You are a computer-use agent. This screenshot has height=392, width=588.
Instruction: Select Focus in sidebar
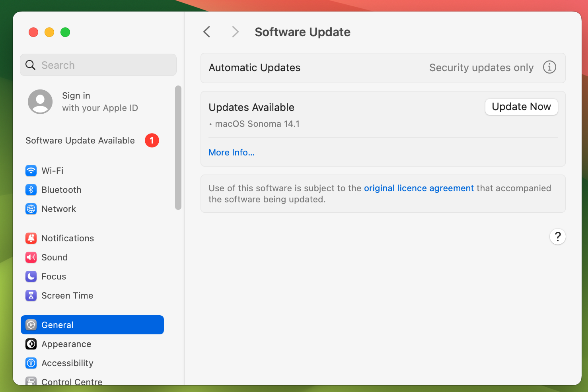pos(92,276)
